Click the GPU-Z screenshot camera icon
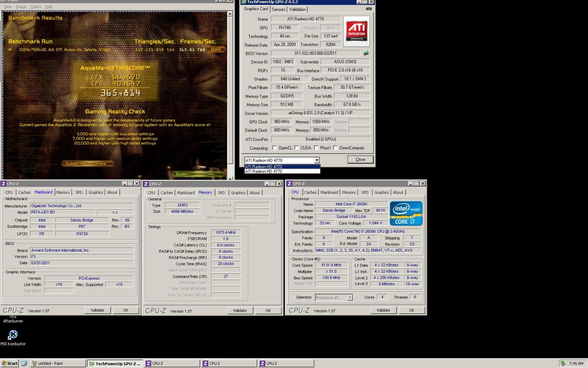The width and height of the screenshot is (588, 368). (x=369, y=9)
